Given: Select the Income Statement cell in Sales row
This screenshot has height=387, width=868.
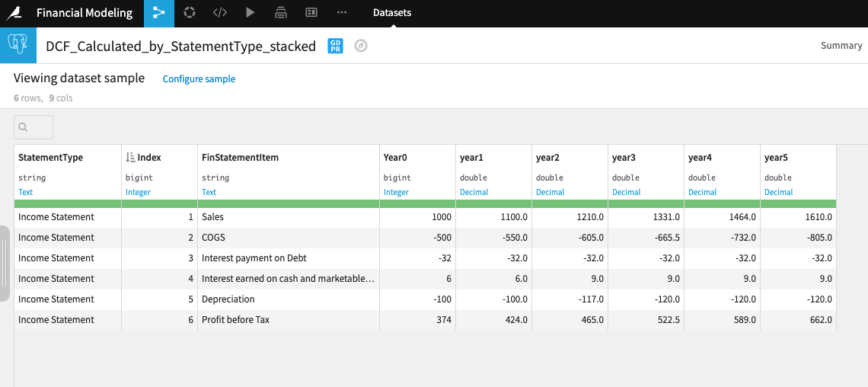Looking at the screenshot, I should (x=68, y=217).
